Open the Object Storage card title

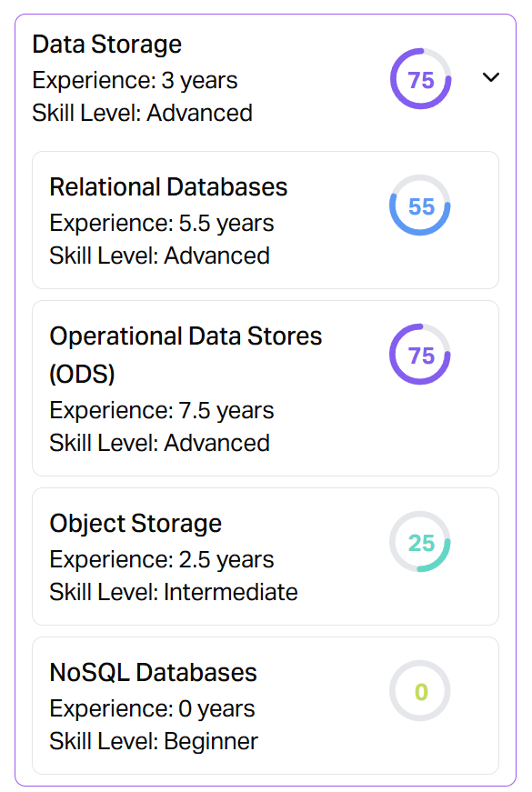[136, 524]
